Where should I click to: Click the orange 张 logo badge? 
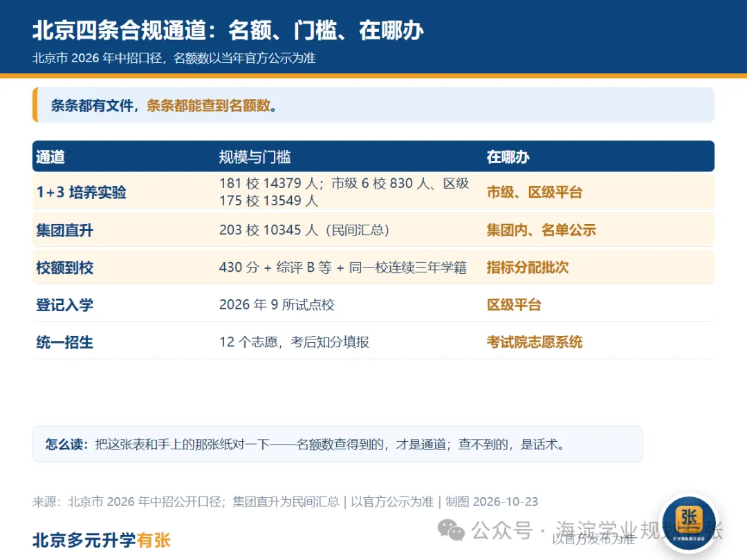click(689, 523)
